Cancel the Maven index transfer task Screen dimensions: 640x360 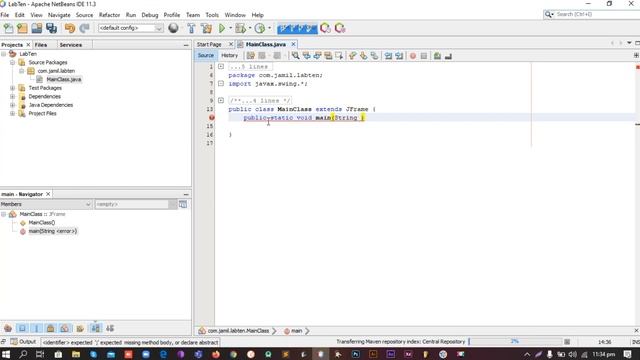click(567, 342)
